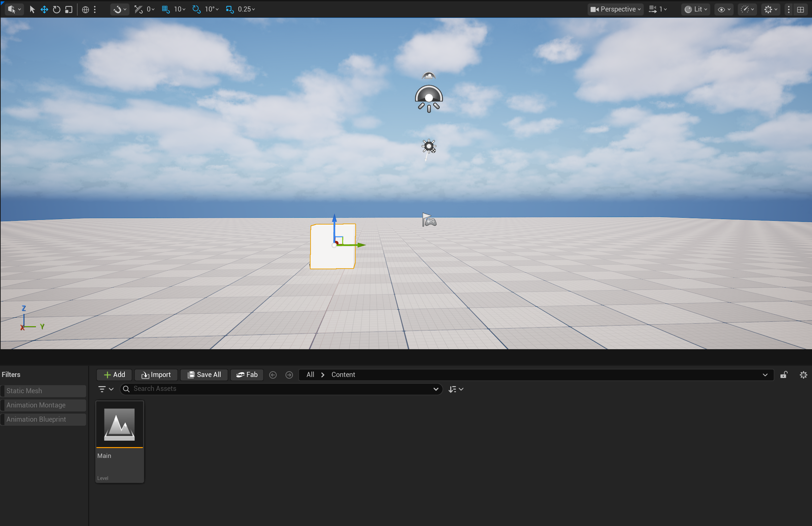Open the Lit view mode dropdown

(x=696, y=9)
